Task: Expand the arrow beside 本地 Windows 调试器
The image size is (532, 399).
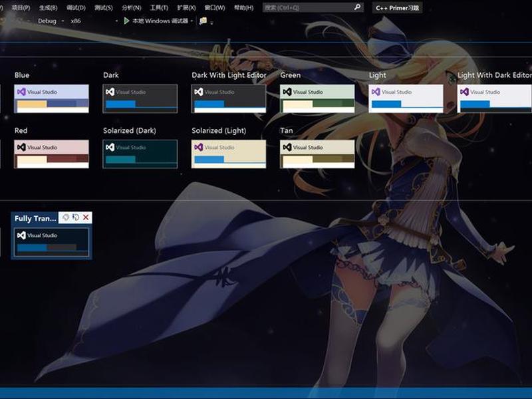Action: pos(192,21)
